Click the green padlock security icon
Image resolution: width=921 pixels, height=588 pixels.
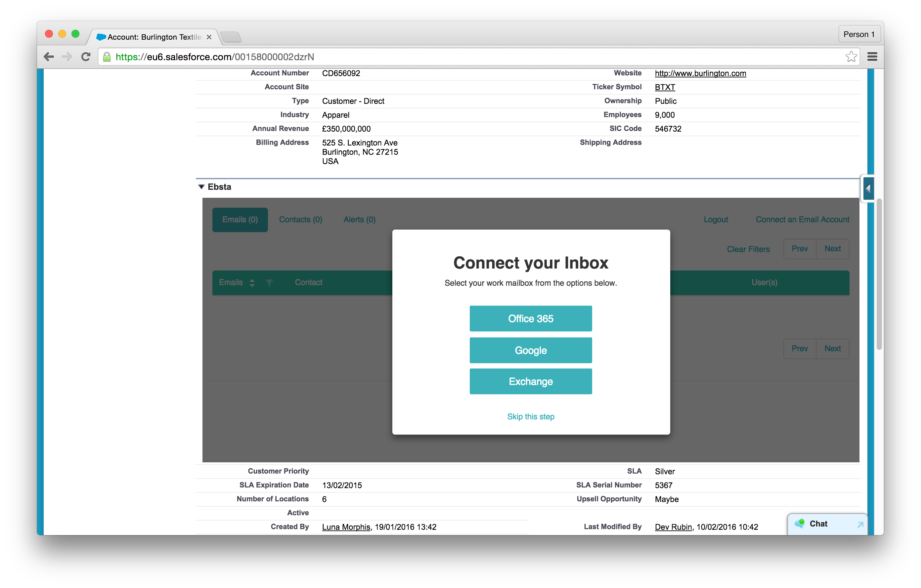tap(107, 57)
